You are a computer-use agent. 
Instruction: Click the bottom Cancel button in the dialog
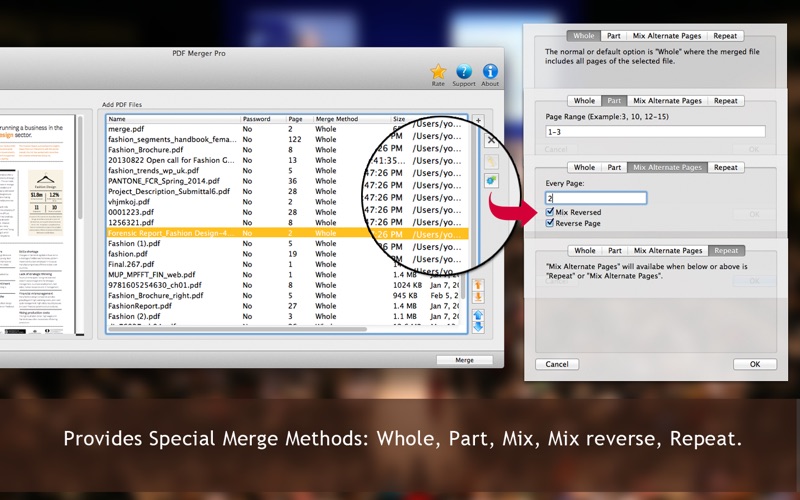(557, 364)
